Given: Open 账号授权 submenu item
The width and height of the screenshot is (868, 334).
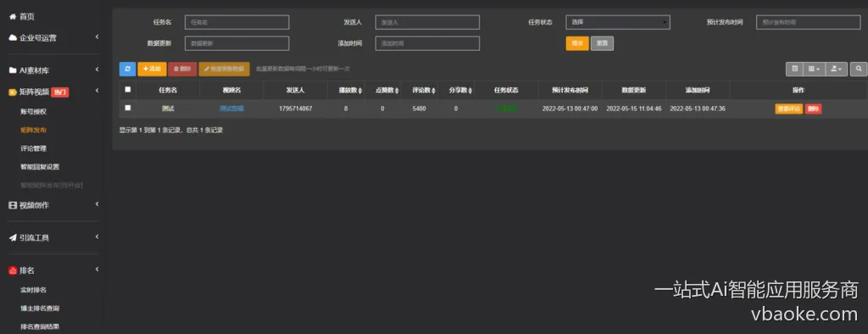Looking at the screenshot, I should click(33, 112).
